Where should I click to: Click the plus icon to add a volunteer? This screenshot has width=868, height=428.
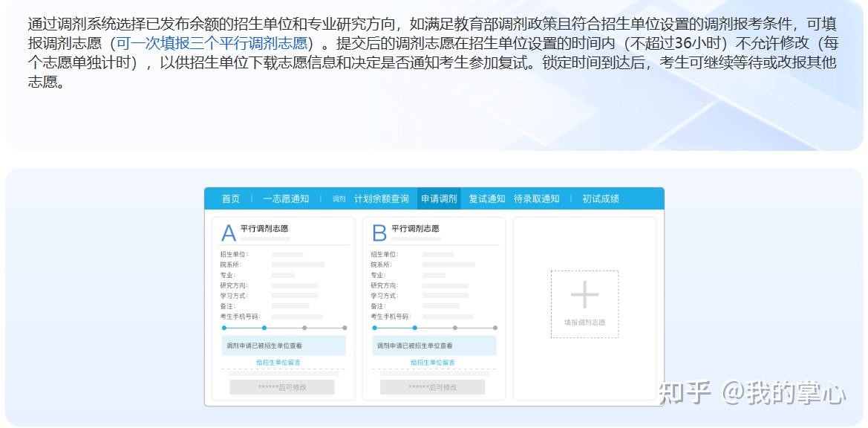(x=584, y=295)
